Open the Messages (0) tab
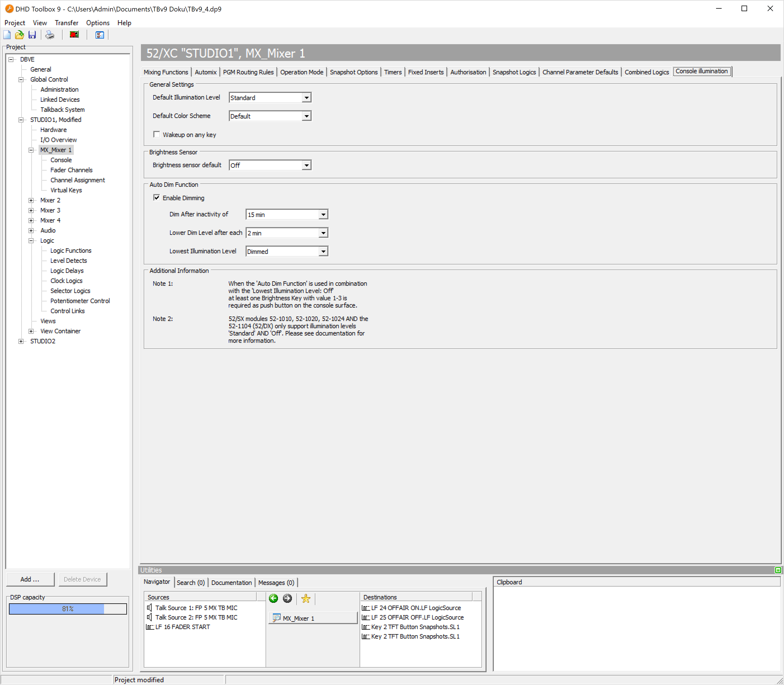This screenshot has width=784, height=685. [x=276, y=583]
